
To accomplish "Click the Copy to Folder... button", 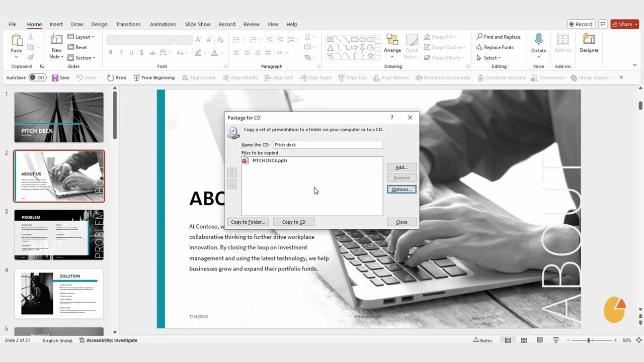I will pyautogui.click(x=248, y=222).
